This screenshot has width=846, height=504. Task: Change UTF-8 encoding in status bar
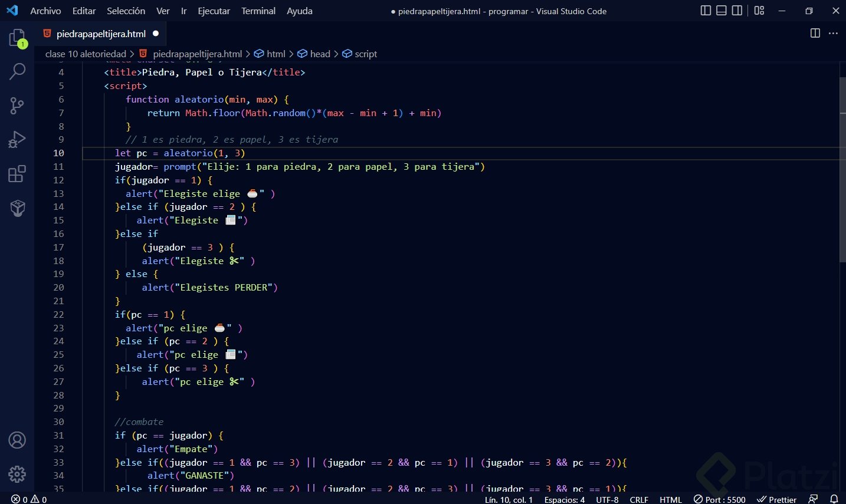pos(607,499)
